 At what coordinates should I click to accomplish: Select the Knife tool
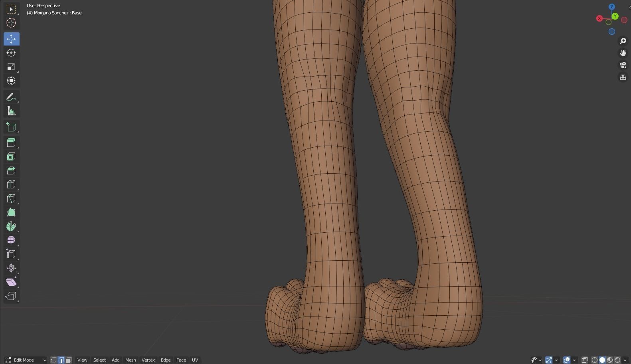pos(11,198)
